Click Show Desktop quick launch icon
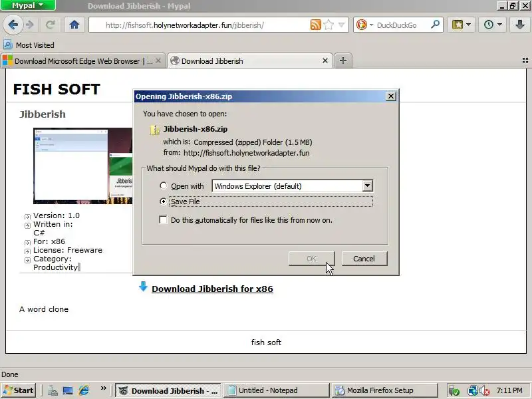This screenshot has height=399, width=532. click(68, 390)
